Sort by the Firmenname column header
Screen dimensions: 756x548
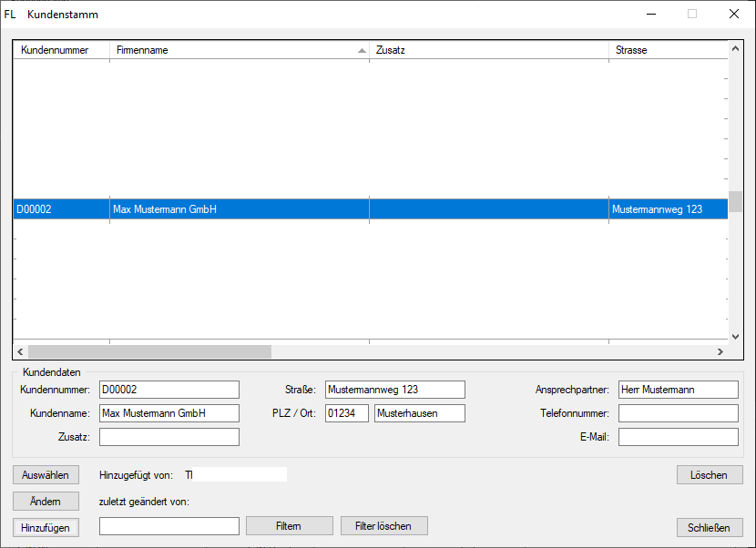click(237, 50)
